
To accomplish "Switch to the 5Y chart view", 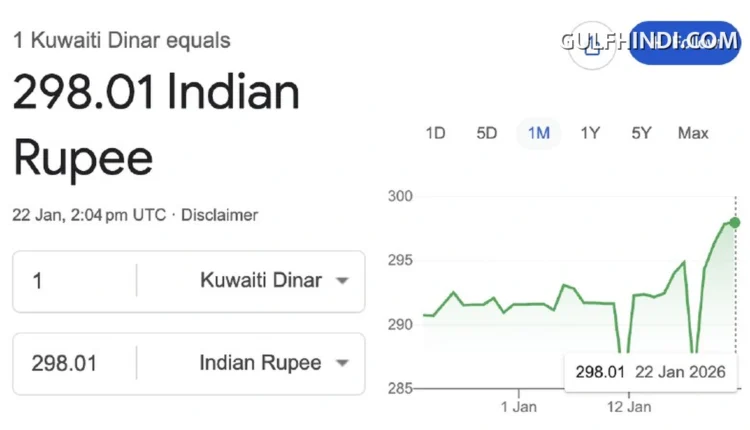I will point(641,133).
